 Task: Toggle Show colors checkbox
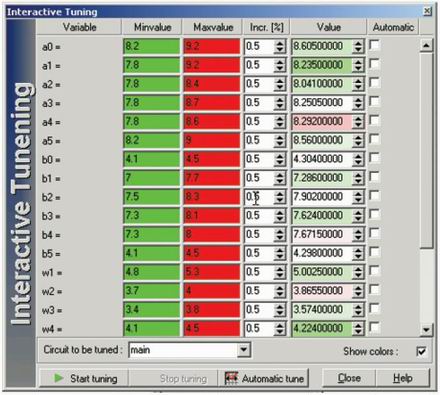click(x=422, y=351)
